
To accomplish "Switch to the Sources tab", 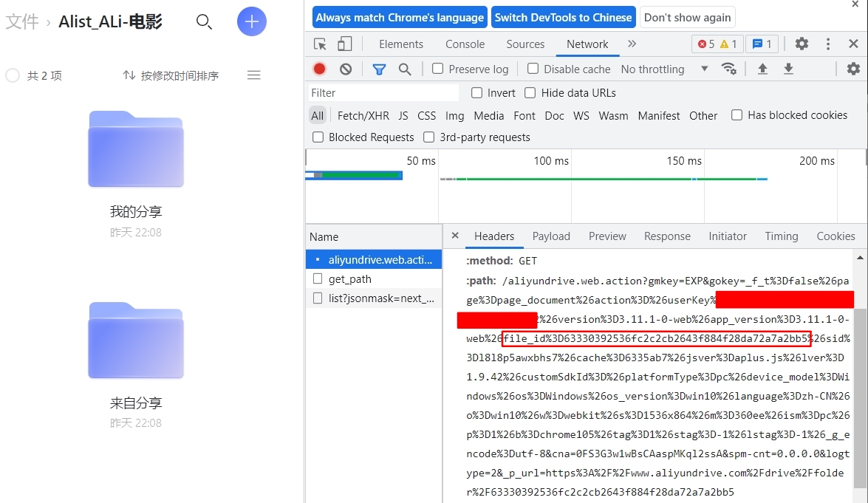I will [x=524, y=44].
